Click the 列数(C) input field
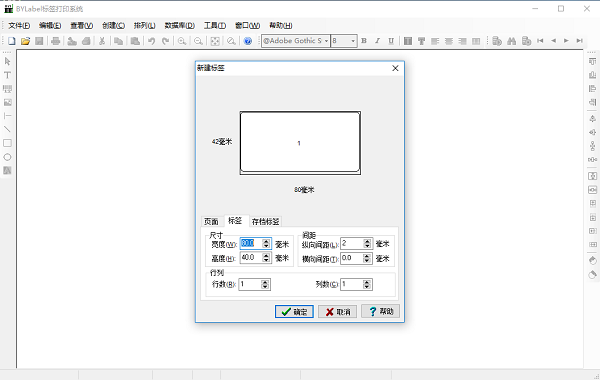The width and height of the screenshot is (600, 380). click(352, 284)
